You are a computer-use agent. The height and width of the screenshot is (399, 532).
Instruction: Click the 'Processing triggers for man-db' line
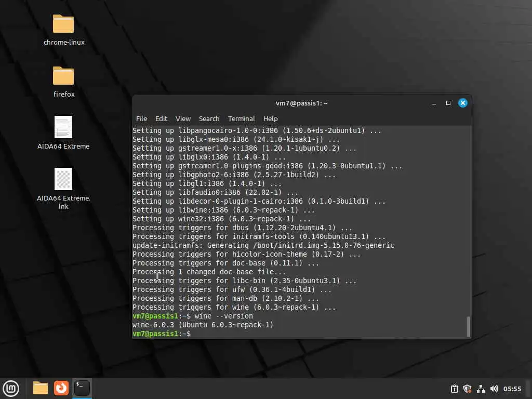225,298
